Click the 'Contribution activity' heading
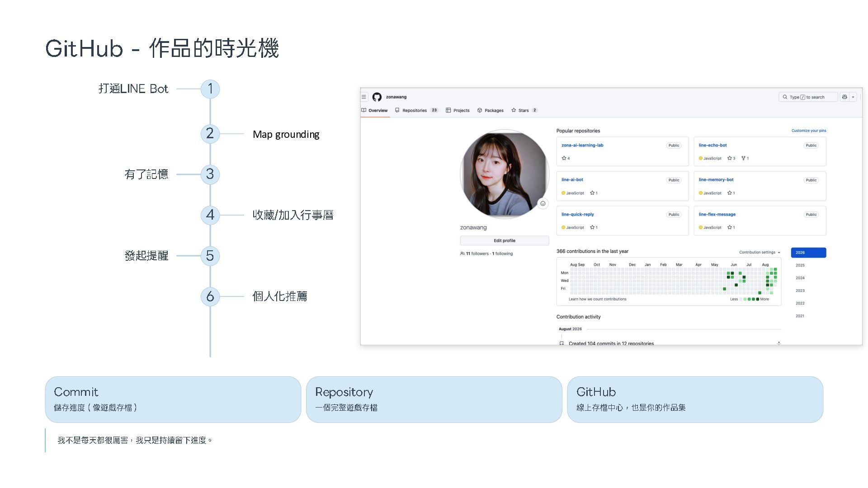The image size is (868, 488). tap(579, 317)
